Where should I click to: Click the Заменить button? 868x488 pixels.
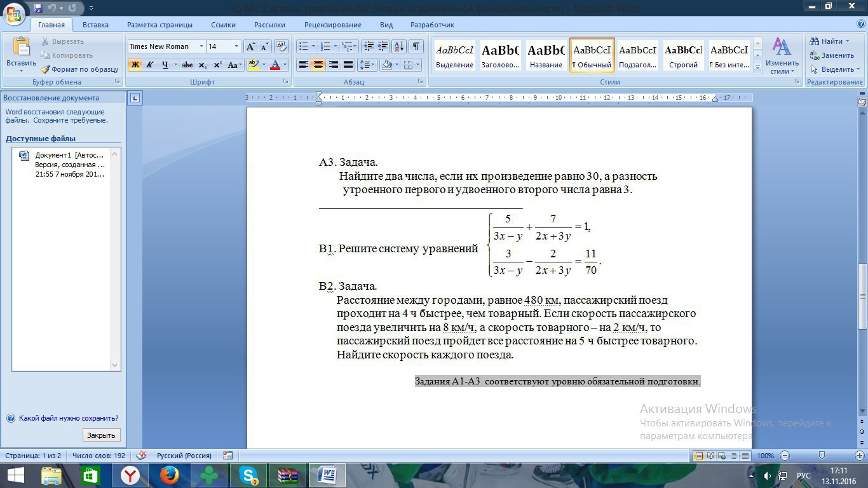pos(832,55)
